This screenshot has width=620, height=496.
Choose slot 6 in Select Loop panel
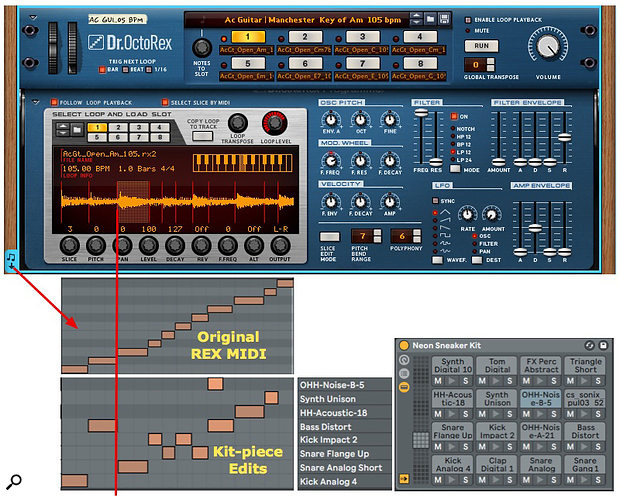tap(118, 137)
